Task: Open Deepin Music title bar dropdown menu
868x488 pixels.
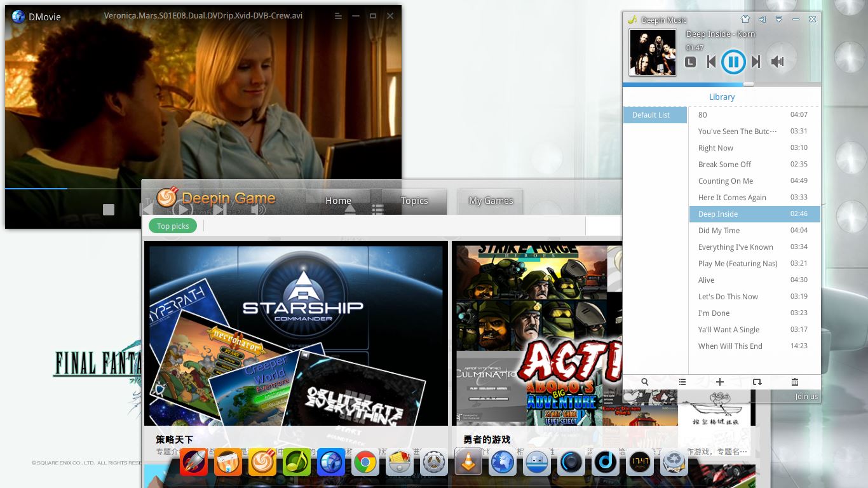Action: tap(778, 20)
